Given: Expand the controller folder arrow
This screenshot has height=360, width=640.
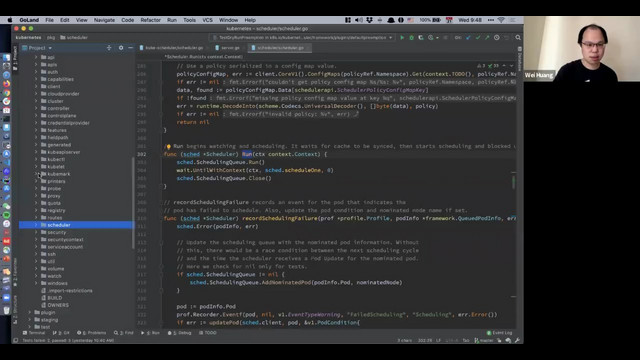Looking at the screenshot, I should click(36, 109).
